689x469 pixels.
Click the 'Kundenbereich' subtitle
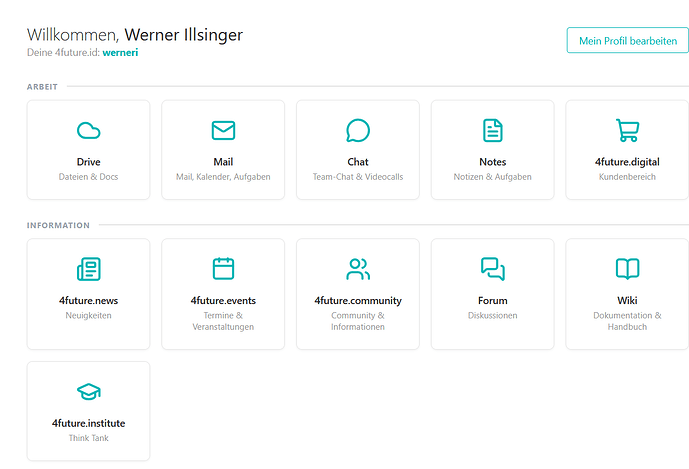(x=627, y=177)
